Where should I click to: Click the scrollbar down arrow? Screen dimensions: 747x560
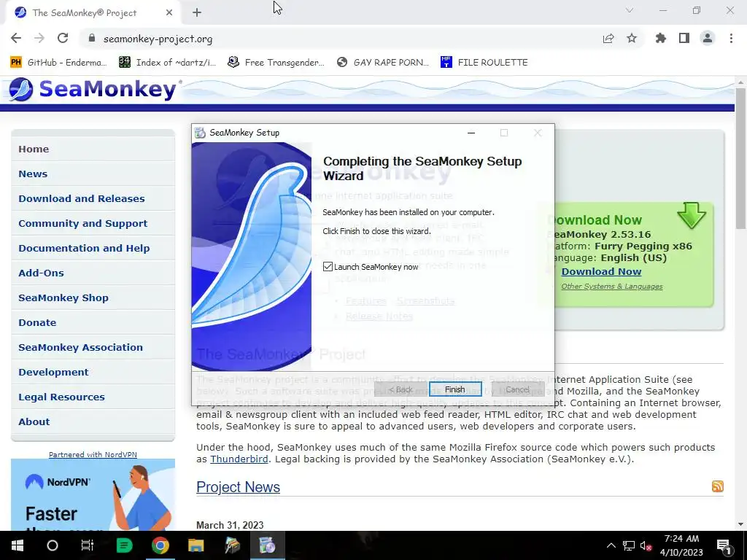click(740, 524)
